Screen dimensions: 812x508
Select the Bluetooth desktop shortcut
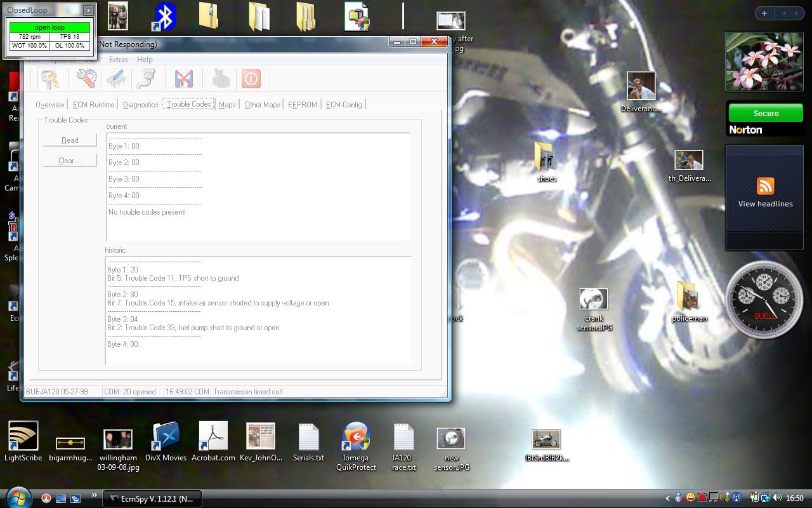pyautogui.click(x=164, y=17)
